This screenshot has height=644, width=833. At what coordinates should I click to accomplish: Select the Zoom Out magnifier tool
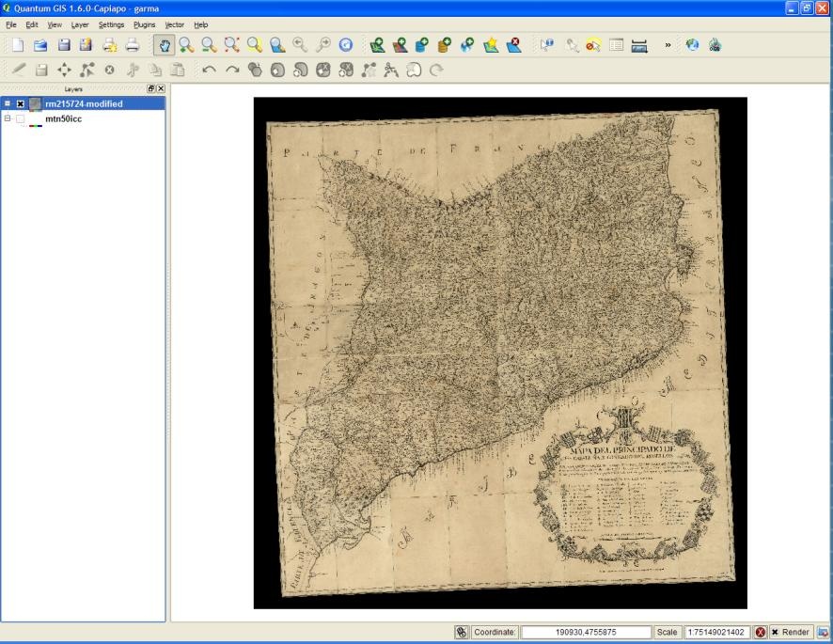(209, 45)
